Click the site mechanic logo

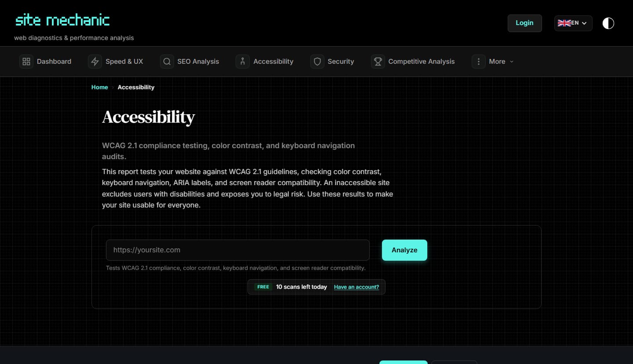click(62, 20)
